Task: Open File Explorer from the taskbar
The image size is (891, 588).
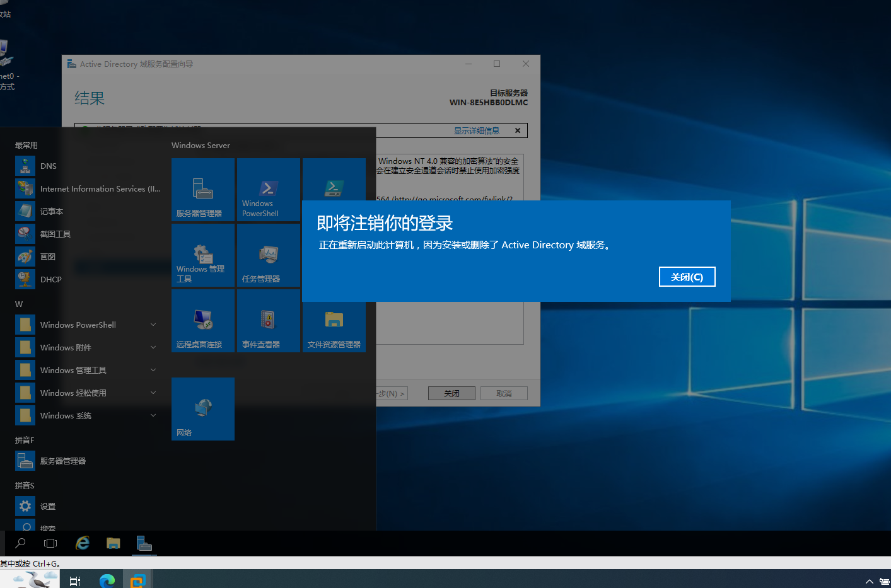Action: tap(114, 543)
